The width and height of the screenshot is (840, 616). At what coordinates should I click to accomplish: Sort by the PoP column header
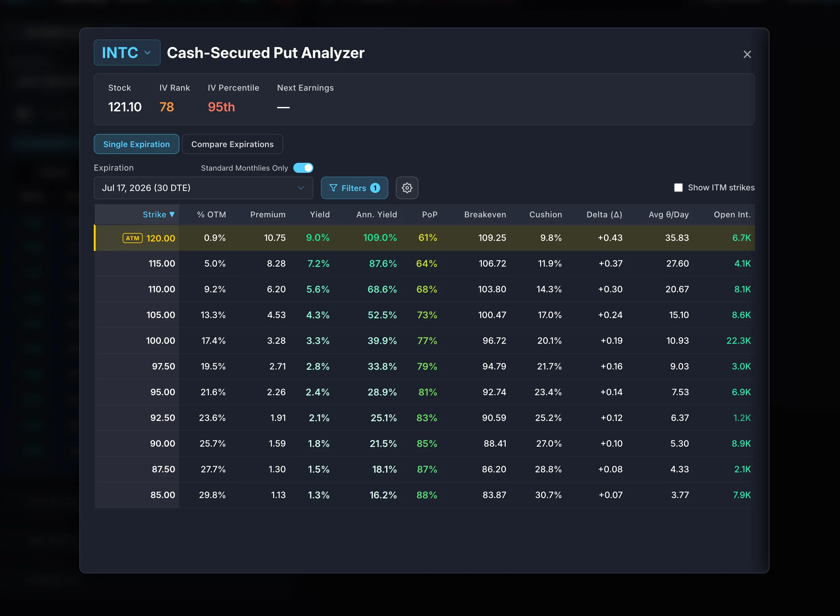click(429, 215)
